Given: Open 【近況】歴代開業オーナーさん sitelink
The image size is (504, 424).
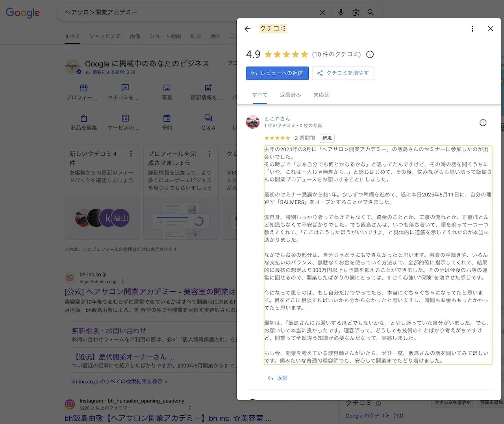Looking at the screenshot, I should click(x=123, y=357).
